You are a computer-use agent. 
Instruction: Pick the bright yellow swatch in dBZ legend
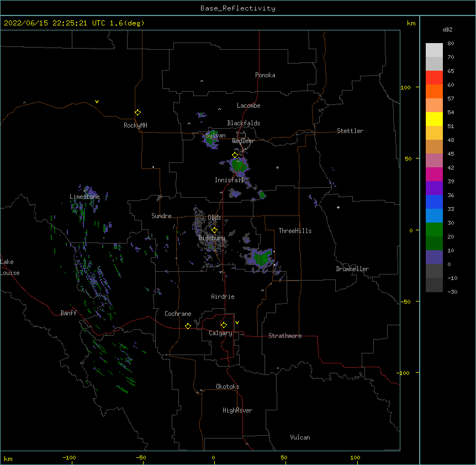tap(434, 119)
